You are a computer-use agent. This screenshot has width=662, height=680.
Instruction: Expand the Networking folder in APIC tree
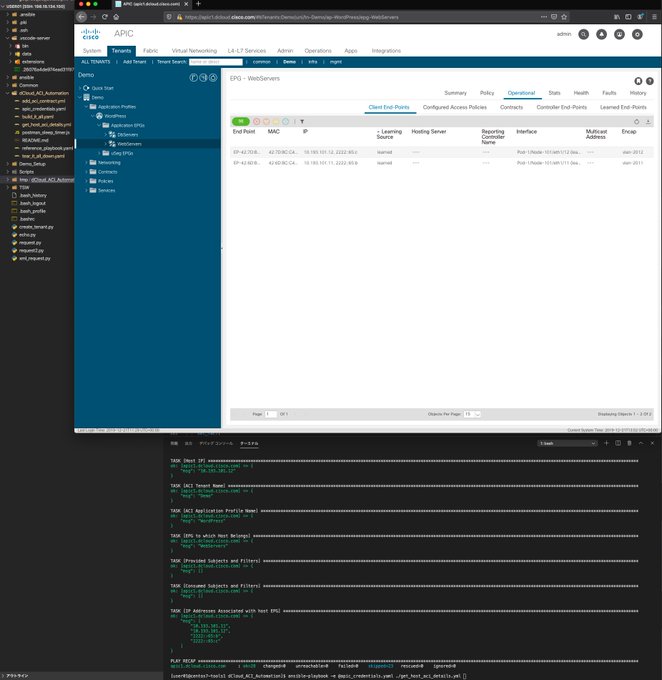tap(86, 163)
